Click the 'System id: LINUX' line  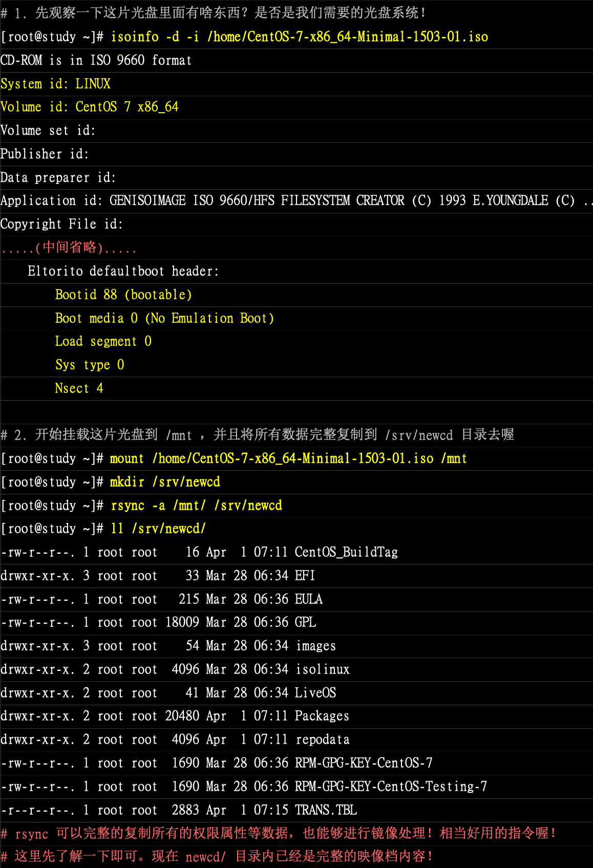[x=55, y=84]
